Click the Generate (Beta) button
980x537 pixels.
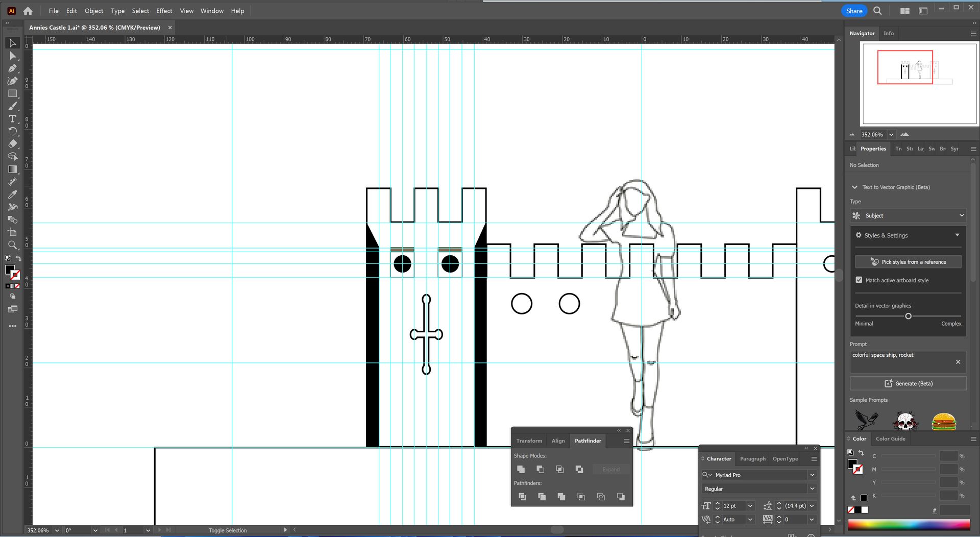(908, 384)
